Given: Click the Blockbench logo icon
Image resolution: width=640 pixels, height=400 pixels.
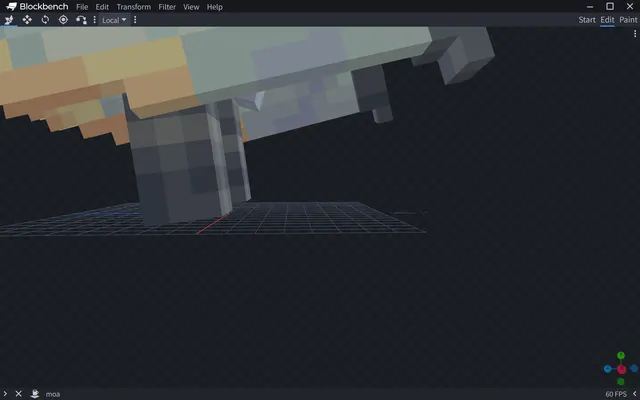Looking at the screenshot, I should pos(11,7).
